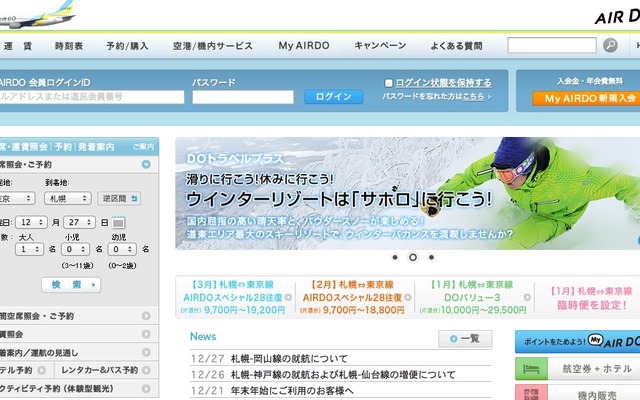Screen dimensions: 640x400
Task: Click arrow beside レンタカー&バス予約
Action: 147,370
